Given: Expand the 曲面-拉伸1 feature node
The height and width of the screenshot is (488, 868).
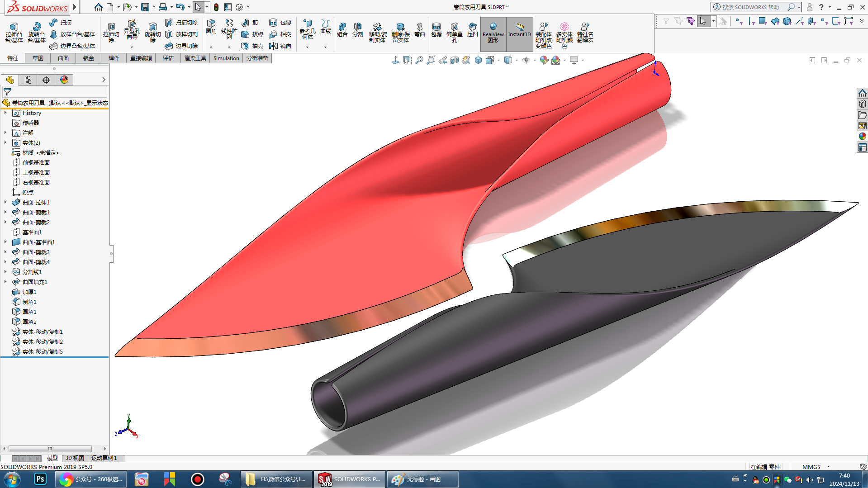Looking at the screenshot, I should [5, 203].
